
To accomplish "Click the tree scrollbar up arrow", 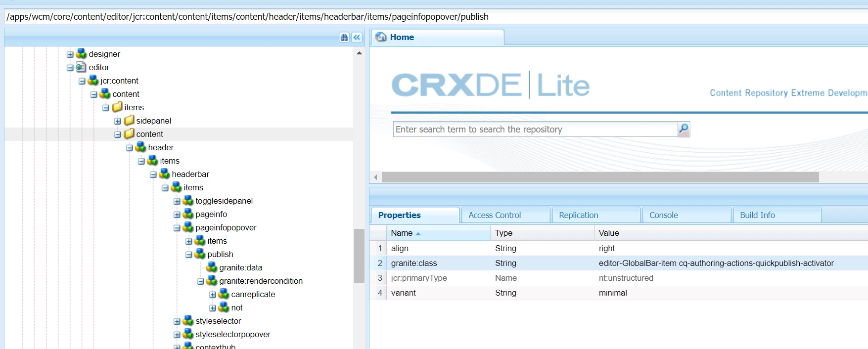I will pos(359,53).
